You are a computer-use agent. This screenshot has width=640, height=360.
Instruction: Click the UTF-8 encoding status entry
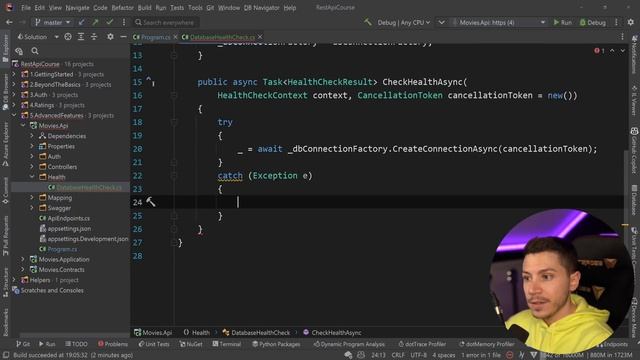[418, 355]
